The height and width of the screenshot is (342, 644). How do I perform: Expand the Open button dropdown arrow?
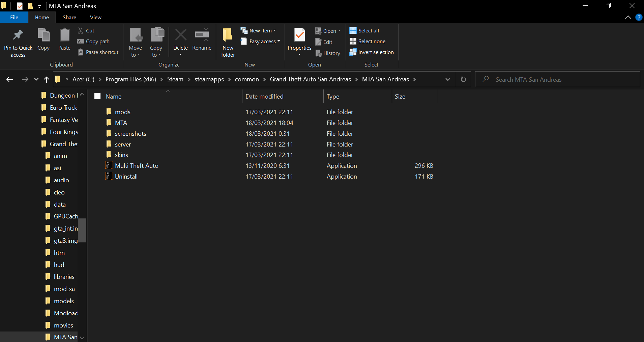[x=340, y=31]
